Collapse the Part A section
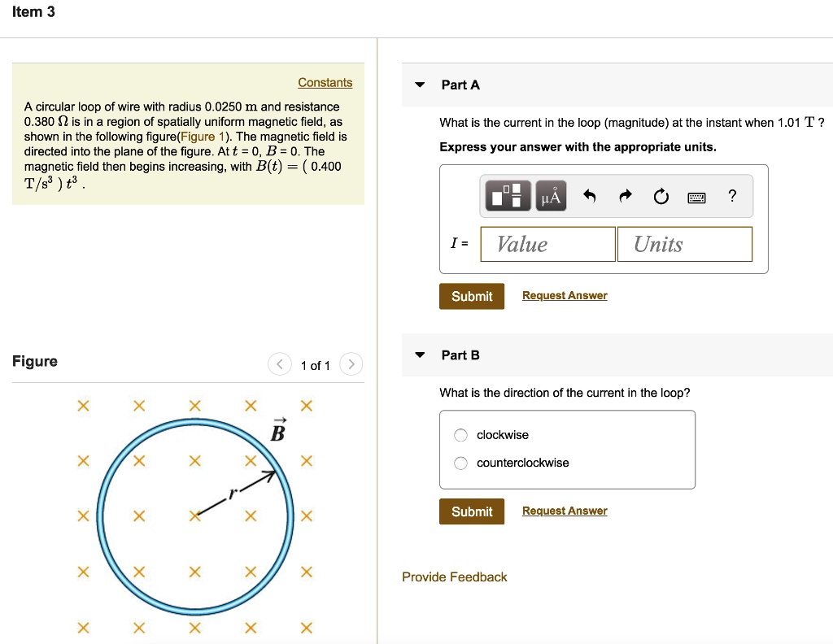Screen dimensions: 833x644 420,85
